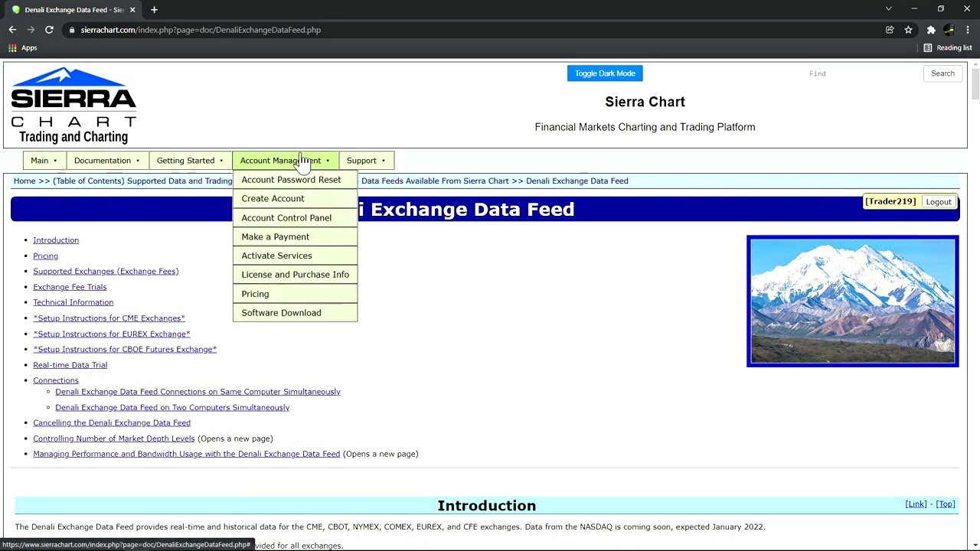Bookmark this page with star icon
Viewport: 980px width, 551px height.
(x=908, y=30)
